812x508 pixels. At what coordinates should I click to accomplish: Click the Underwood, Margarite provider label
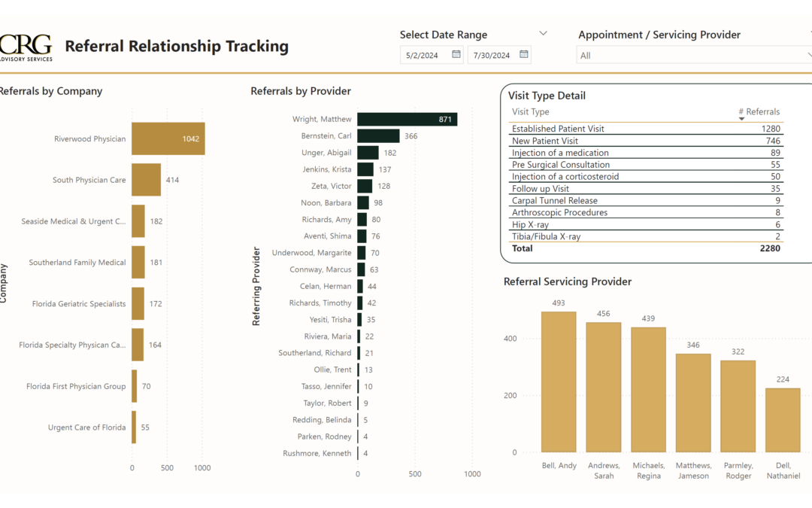312,252
